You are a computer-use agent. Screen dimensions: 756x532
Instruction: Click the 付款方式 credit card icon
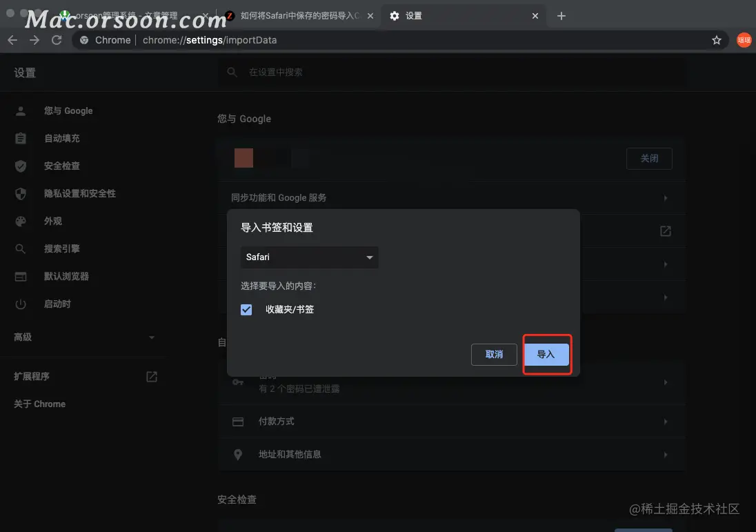pos(238,422)
